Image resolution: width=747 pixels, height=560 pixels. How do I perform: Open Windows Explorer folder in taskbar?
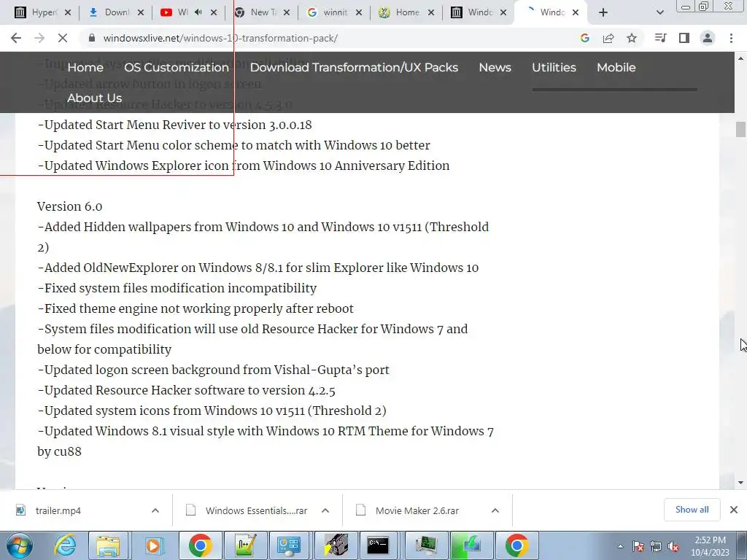click(108, 545)
